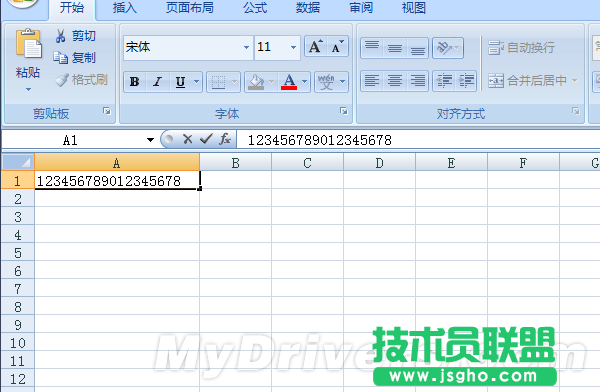Screen dimensions: 600x392
Task: Open font color dropdown arrow
Action: pyautogui.click(x=305, y=82)
